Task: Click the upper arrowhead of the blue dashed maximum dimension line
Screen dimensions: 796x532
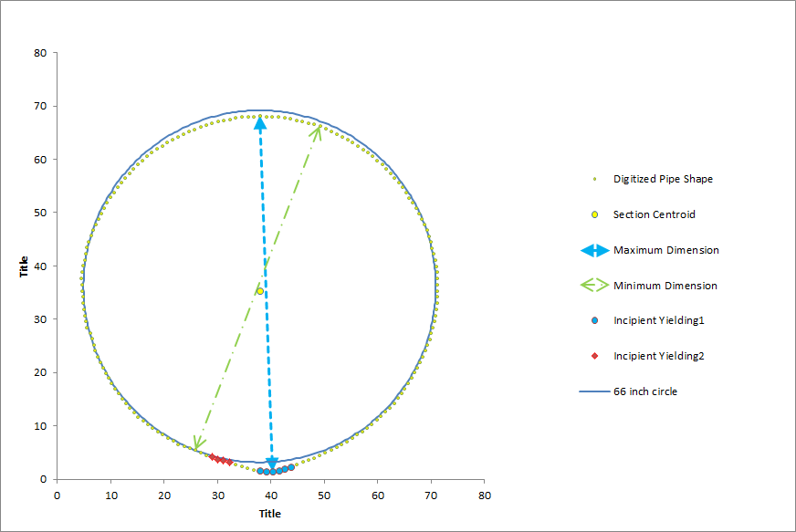Action: click(x=260, y=122)
